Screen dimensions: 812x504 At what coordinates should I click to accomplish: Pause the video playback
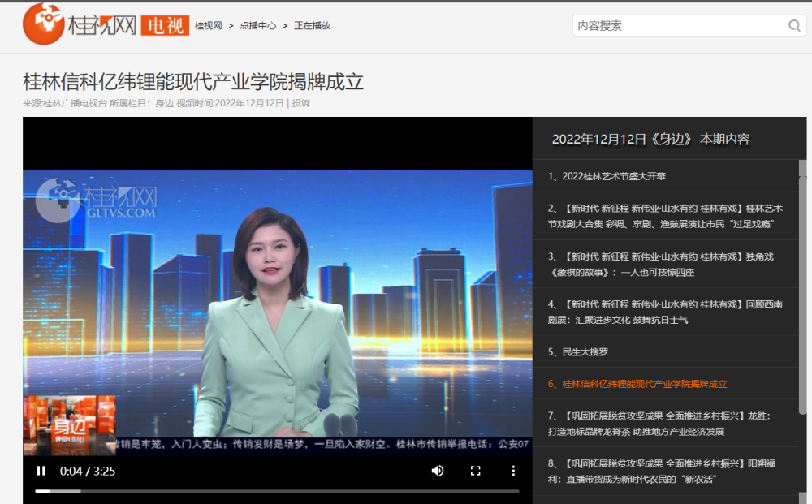tap(41, 471)
